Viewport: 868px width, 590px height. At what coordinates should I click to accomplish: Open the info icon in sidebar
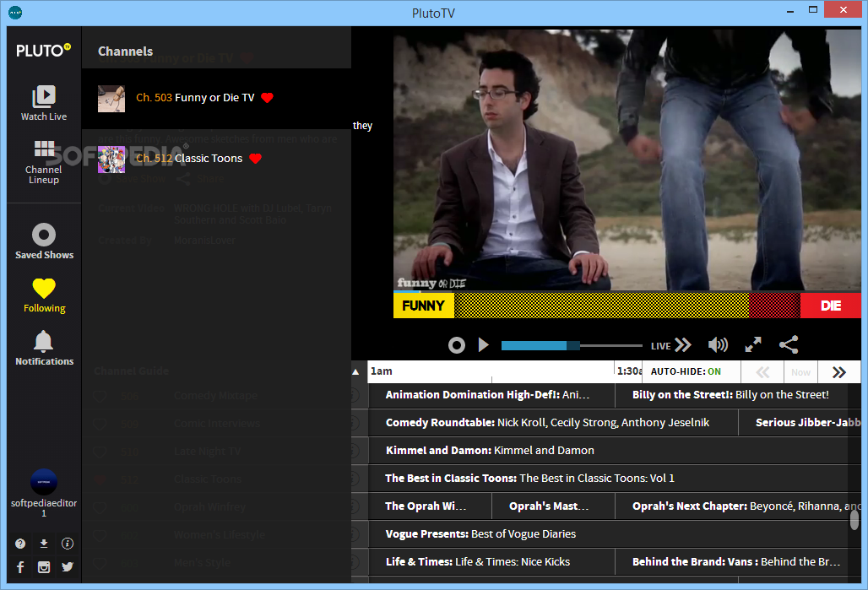(68, 544)
